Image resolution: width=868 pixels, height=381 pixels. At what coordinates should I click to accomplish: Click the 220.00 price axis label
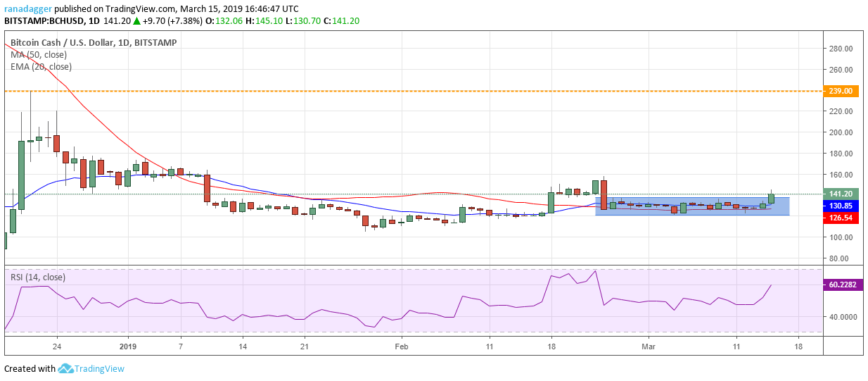841,111
